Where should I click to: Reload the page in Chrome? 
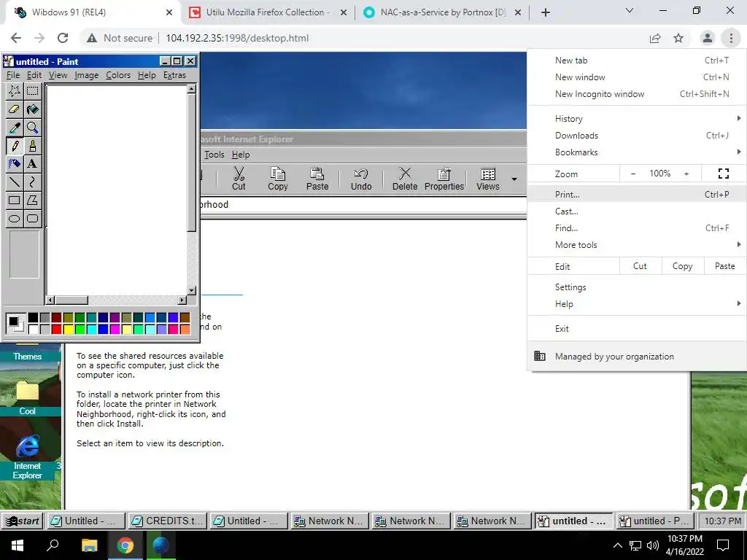(x=63, y=38)
